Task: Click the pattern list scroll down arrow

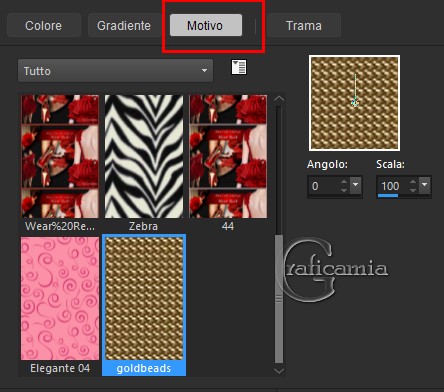Action: (279, 370)
